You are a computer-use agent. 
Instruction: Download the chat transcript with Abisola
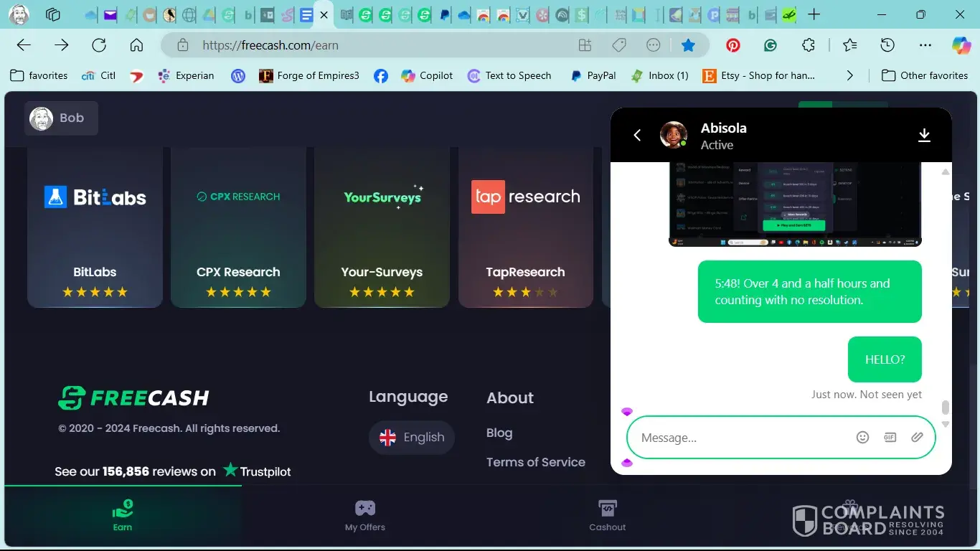924,135
